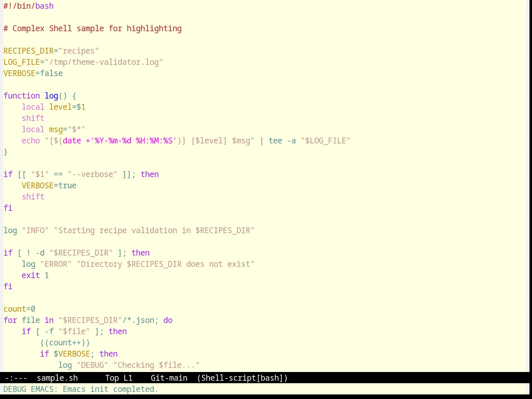The image size is (532, 399).
Task: Click 'exit 1' statement
Action: [35, 275]
